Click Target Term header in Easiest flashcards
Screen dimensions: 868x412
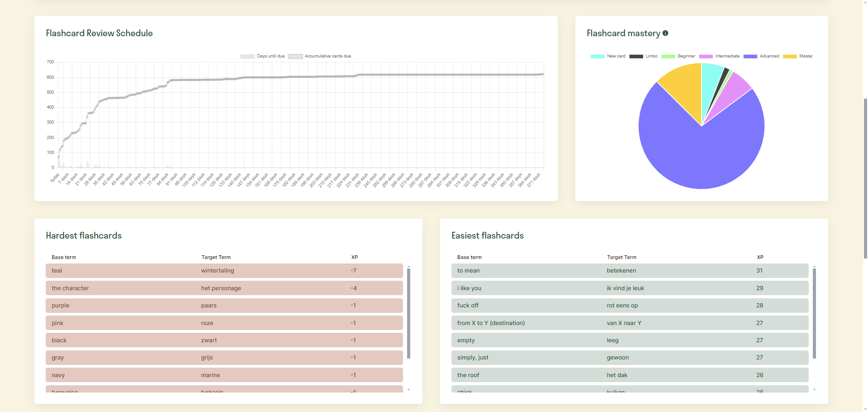(x=621, y=257)
